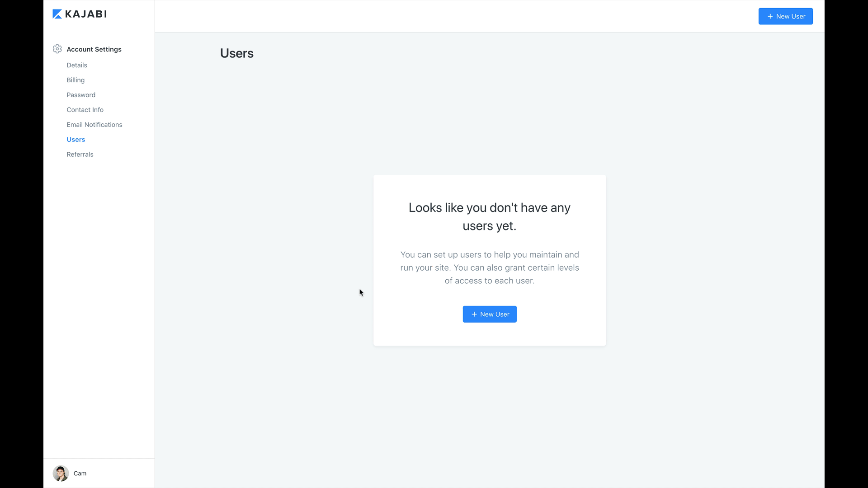
Task: Click the plus icon in top-right New User button
Action: (x=770, y=16)
